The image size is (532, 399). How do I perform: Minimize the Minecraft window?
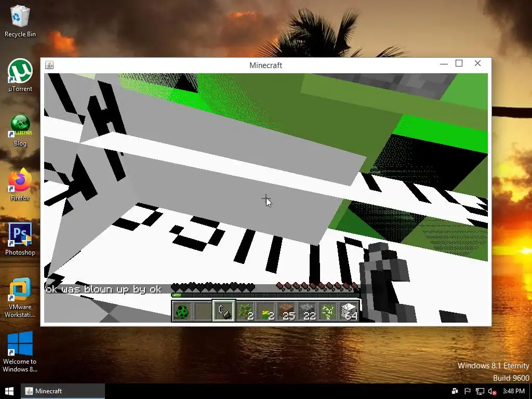pos(444,63)
